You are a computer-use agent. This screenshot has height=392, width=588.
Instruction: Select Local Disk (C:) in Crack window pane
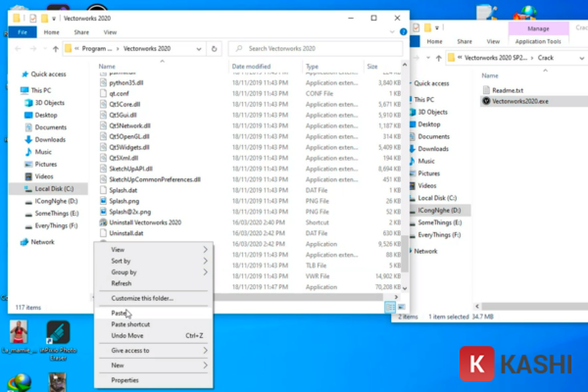[x=437, y=198]
